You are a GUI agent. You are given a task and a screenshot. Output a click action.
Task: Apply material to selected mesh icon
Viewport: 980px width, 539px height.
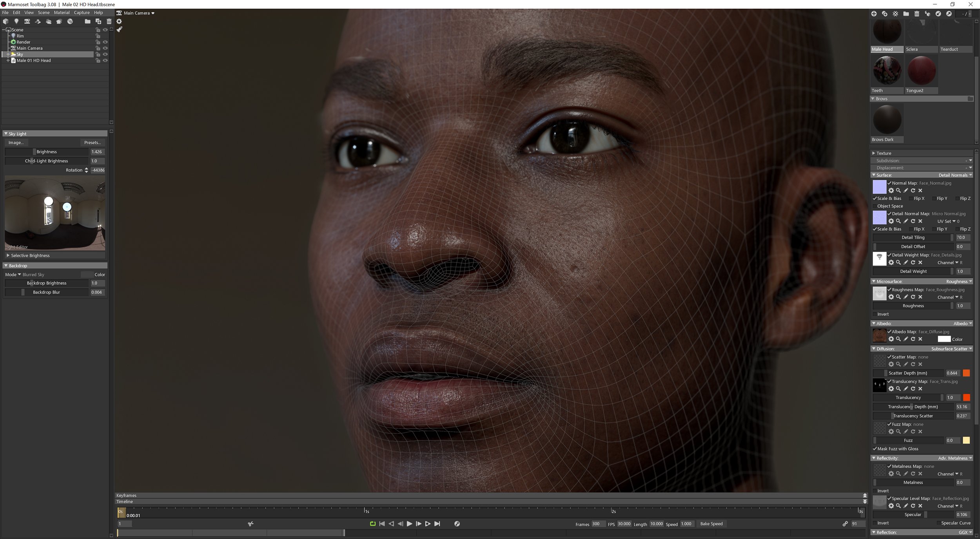click(927, 14)
